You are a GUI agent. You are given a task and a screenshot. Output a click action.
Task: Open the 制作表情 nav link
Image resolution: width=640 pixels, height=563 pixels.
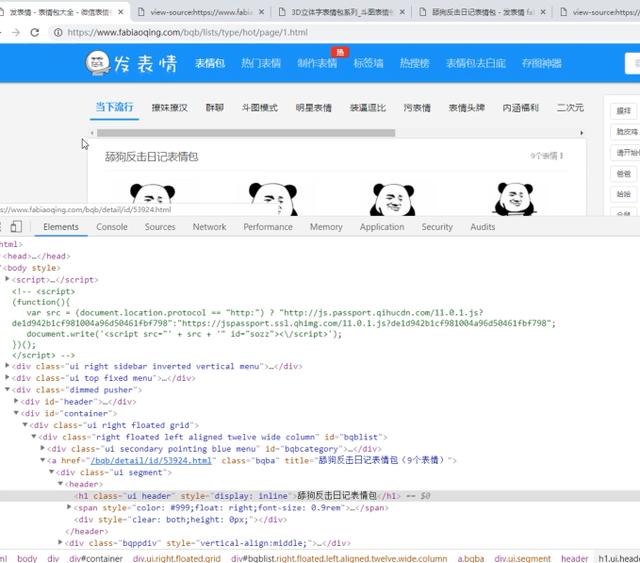[x=317, y=63]
